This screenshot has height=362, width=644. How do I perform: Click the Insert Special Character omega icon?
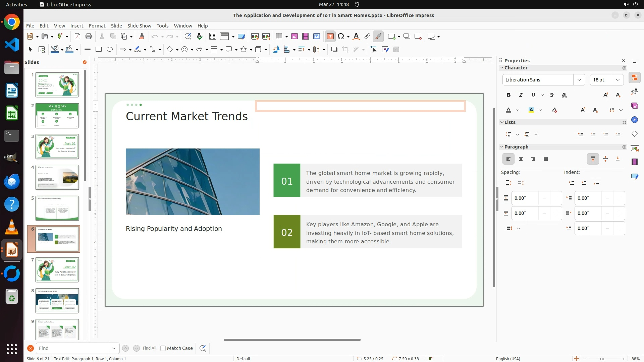click(x=341, y=37)
